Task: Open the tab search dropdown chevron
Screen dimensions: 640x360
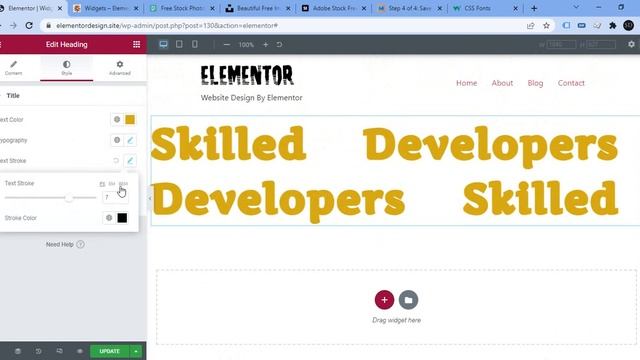Action: (x=576, y=7)
